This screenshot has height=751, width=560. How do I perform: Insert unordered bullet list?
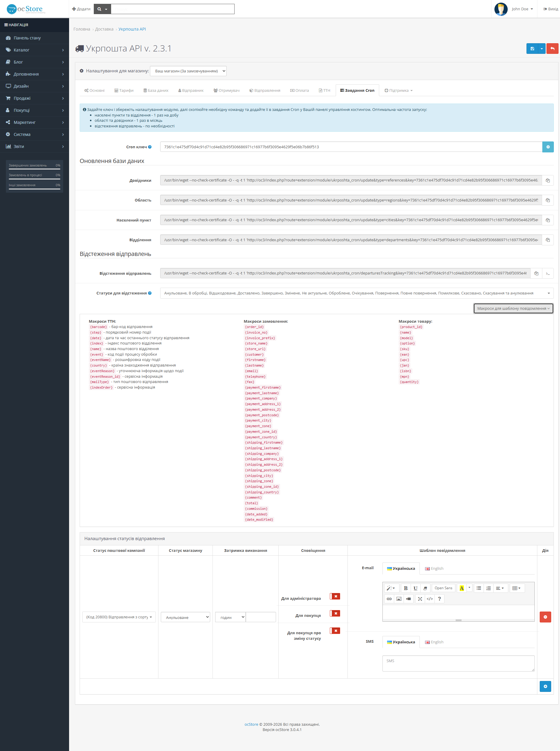point(479,588)
